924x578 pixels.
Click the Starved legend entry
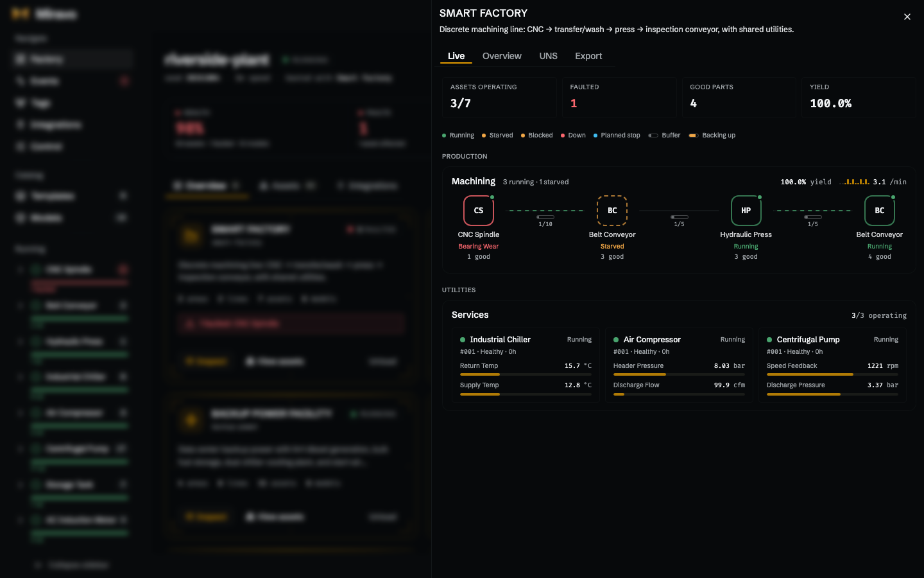pyautogui.click(x=497, y=136)
